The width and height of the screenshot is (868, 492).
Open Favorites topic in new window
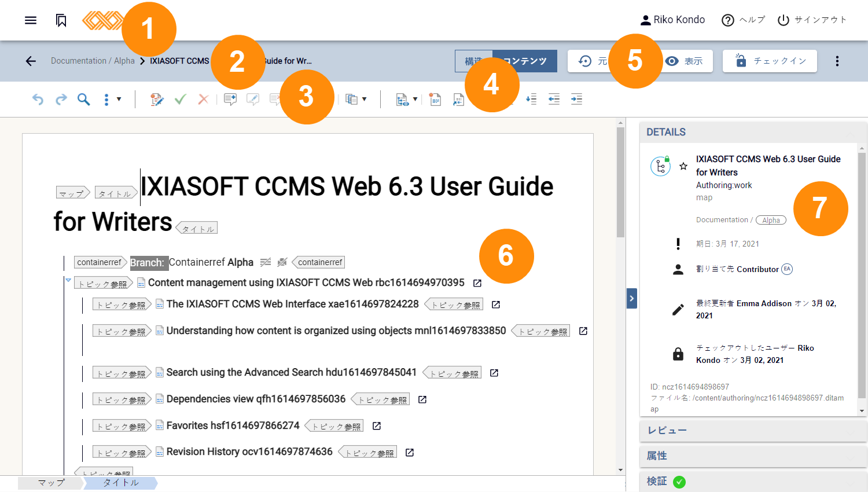377,426
